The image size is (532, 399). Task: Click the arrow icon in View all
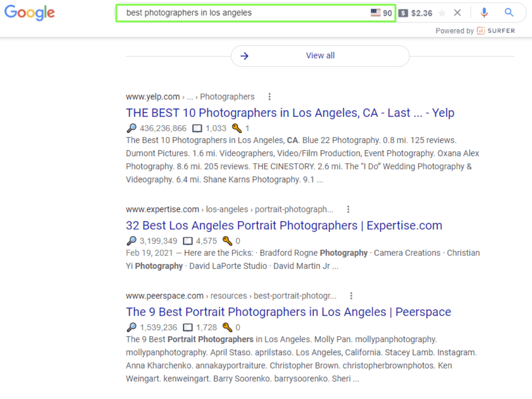[x=244, y=56]
